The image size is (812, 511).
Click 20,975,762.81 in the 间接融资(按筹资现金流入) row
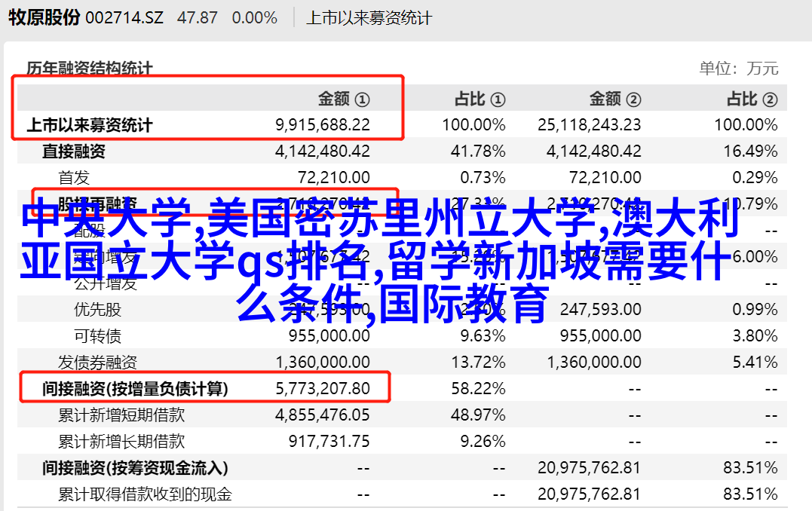pos(590,468)
